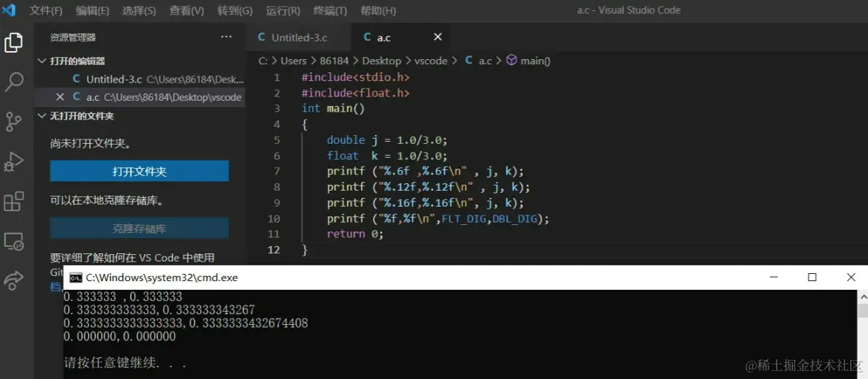Click the Live Share arrow icon
The height and width of the screenshot is (379, 868).
point(13,280)
